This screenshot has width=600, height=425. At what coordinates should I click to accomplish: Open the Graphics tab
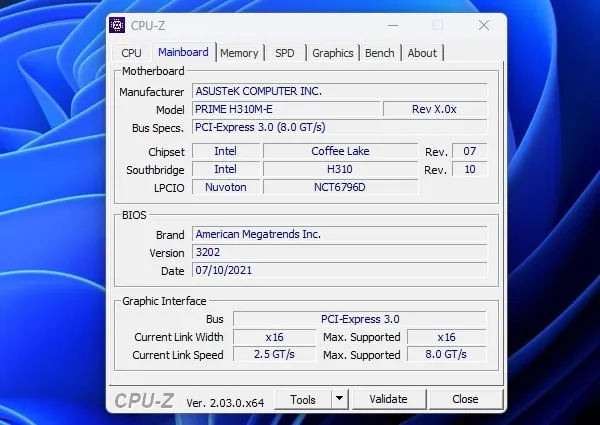click(333, 53)
